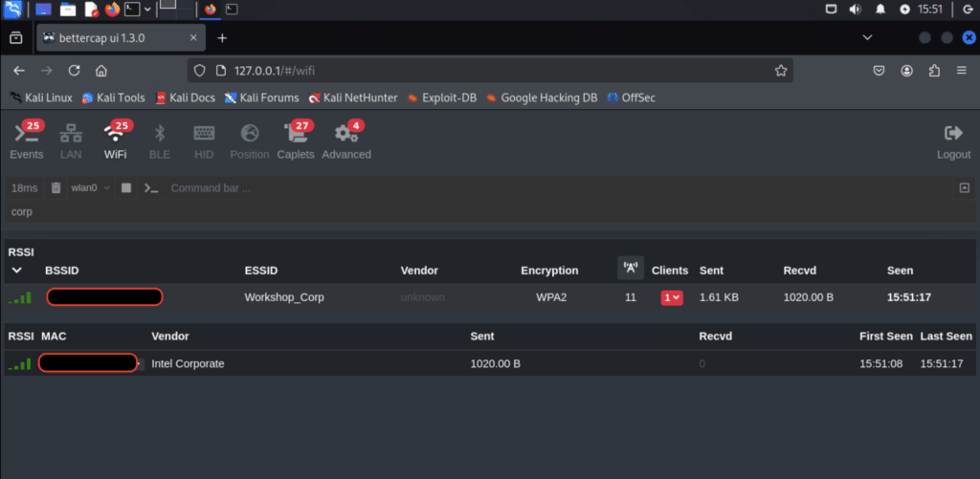Open the Position GPS module
980x479 pixels.
click(249, 141)
